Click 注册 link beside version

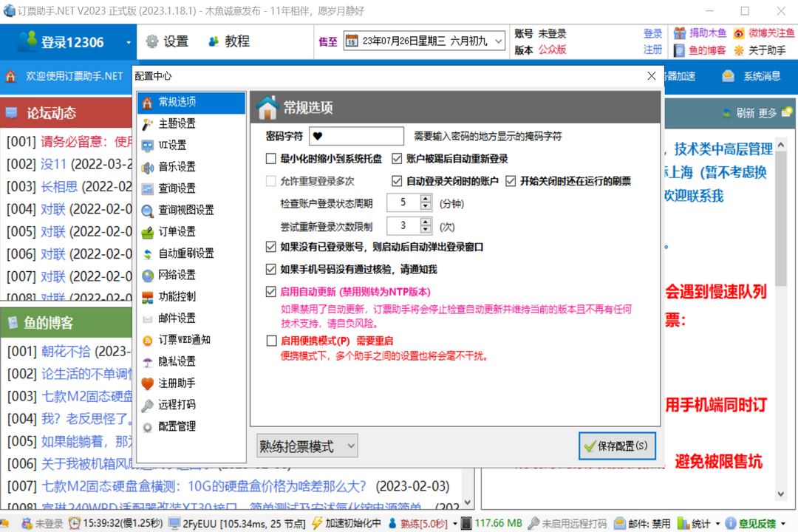[652, 50]
